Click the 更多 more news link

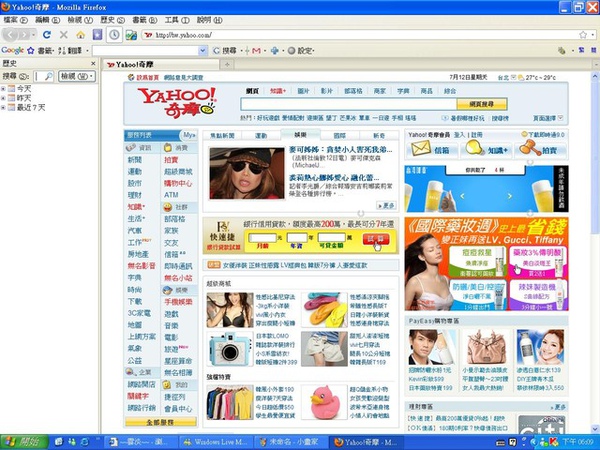click(x=386, y=206)
